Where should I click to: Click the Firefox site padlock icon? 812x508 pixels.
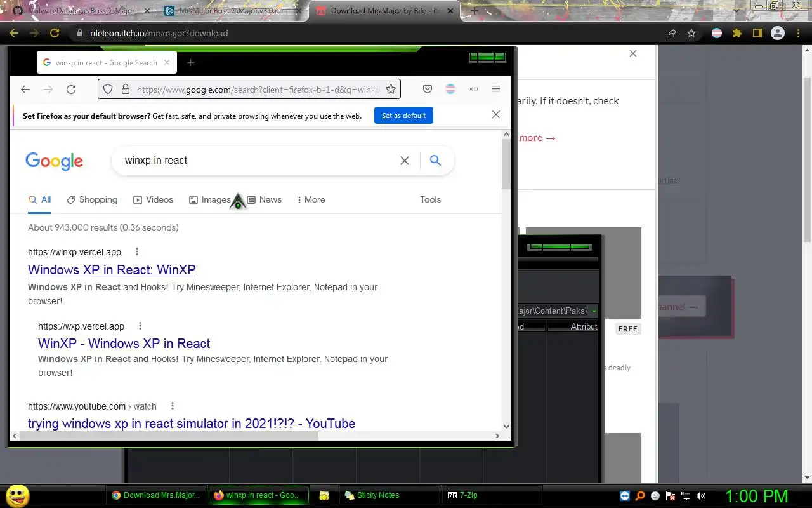[125, 90]
